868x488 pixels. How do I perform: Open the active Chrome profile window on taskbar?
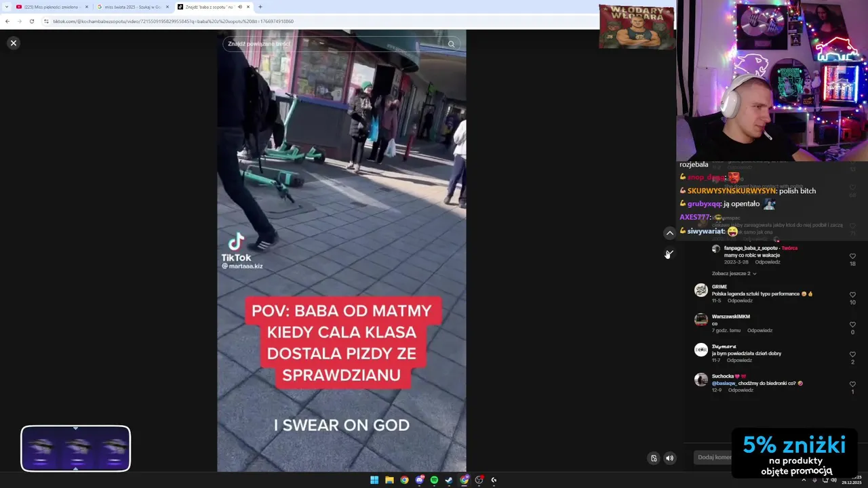coord(464,480)
